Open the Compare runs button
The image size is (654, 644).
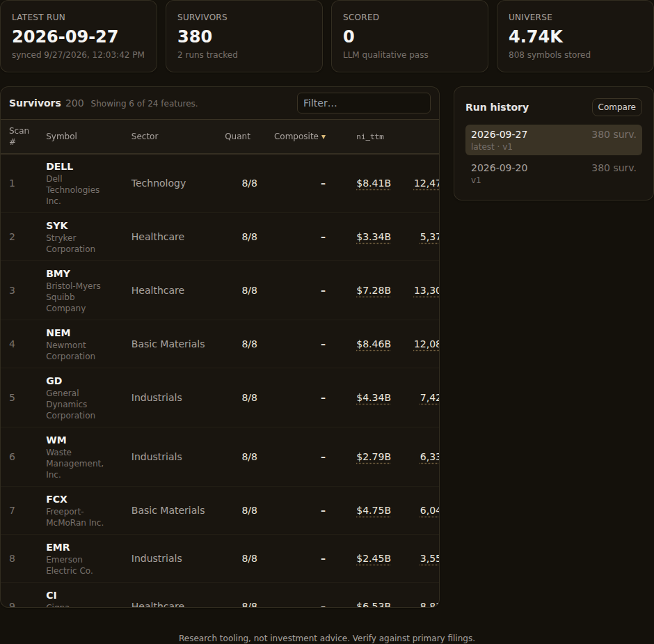pyautogui.click(x=616, y=107)
